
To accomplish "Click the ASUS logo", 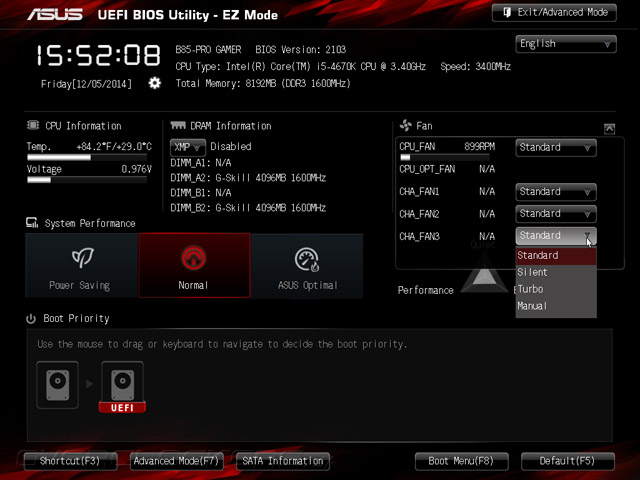I will click(x=55, y=15).
